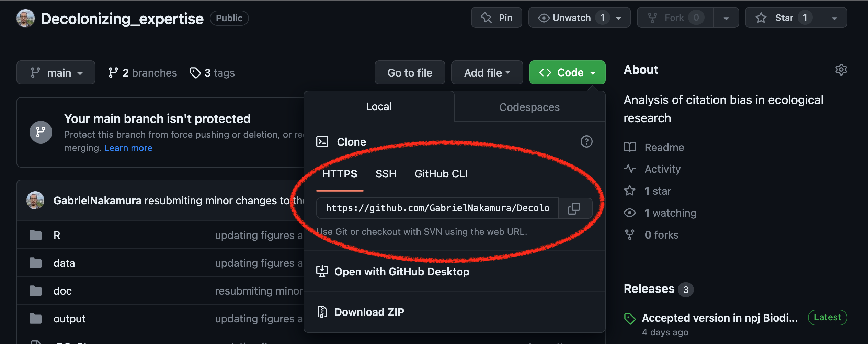Switch to the Codespaces tab
This screenshot has width=868, height=344.
coord(529,107)
